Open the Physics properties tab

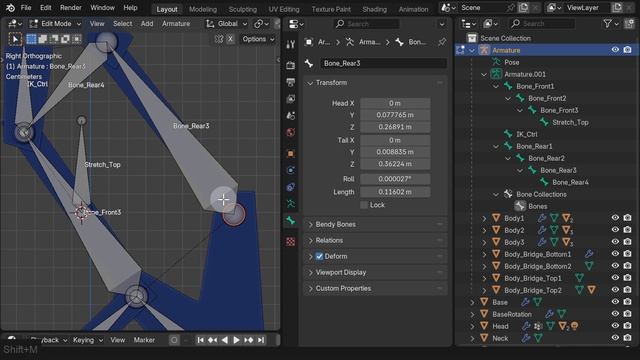point(291,171)
